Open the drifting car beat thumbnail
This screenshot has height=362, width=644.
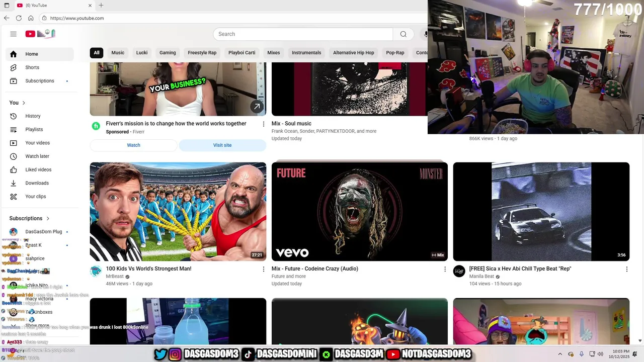click(541, 212)
